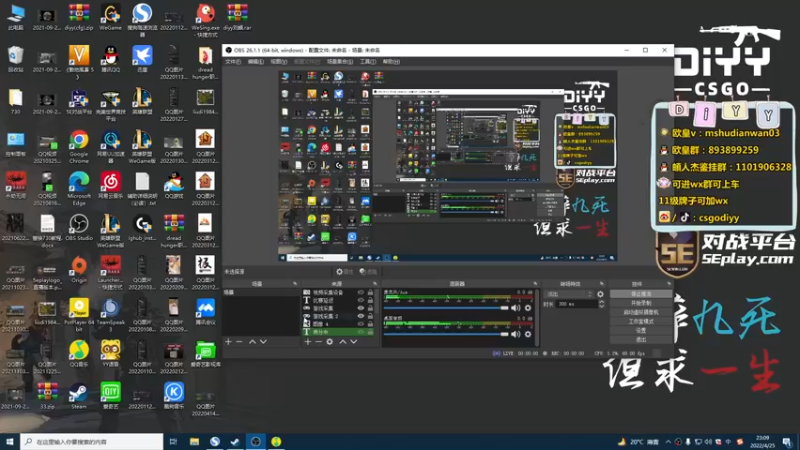The width and height of the screenshot is (800, 450).
Task: Select the 回收站 recycle bin icon
Action: click(15, 59)
